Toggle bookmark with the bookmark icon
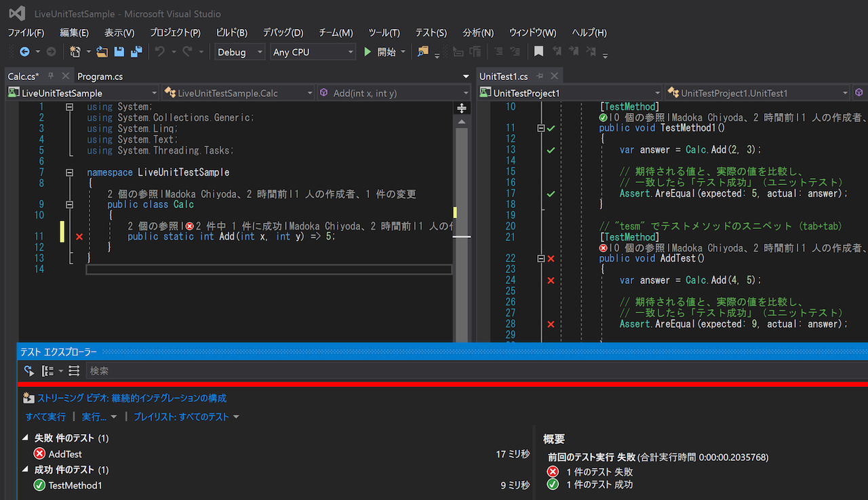This screenshot has height=500, width=868. point(538,51)
